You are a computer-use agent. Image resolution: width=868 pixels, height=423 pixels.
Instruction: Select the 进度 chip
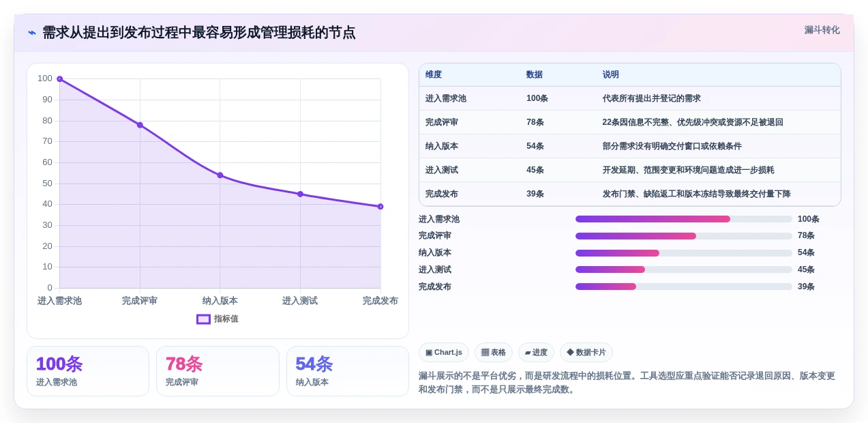tap(536, 352)
